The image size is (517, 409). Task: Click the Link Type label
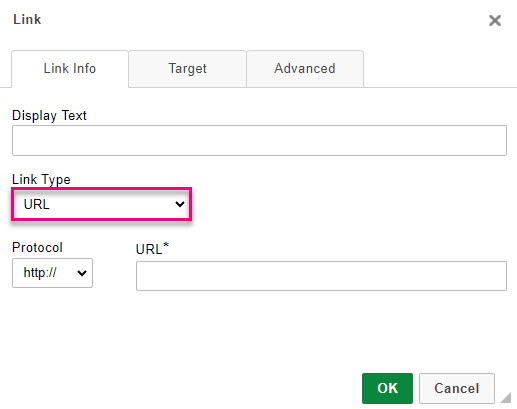pyautogui.click(x=41, y=180)
